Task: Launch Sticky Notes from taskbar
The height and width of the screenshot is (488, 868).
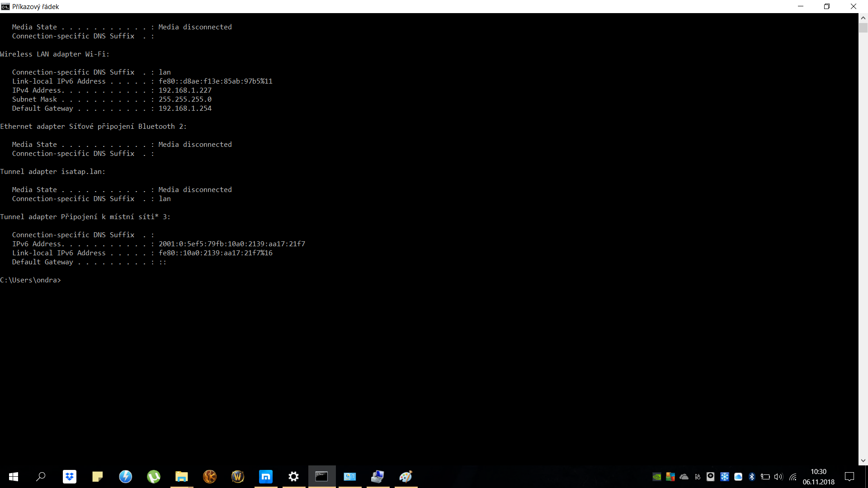Action: pos(98,477)
